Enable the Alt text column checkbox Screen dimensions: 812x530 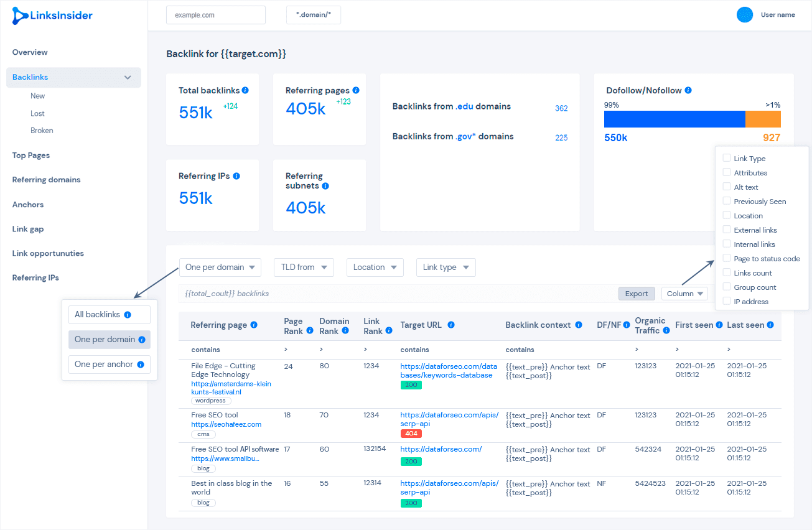[726, 187]
